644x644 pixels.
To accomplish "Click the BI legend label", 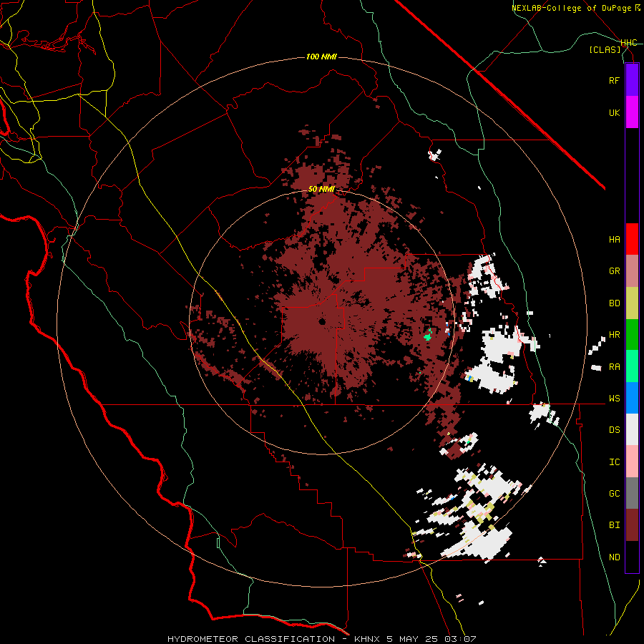I will (614, 525).
